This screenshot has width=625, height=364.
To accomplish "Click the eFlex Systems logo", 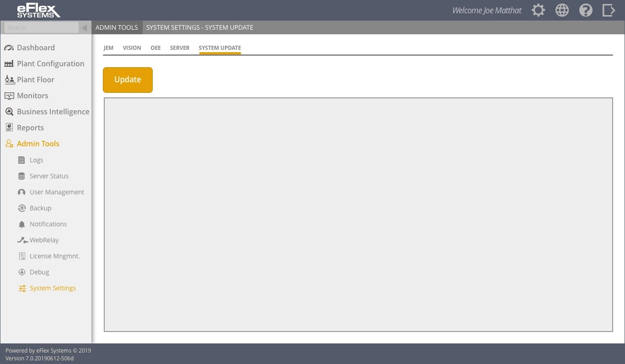I will [38, 11].
